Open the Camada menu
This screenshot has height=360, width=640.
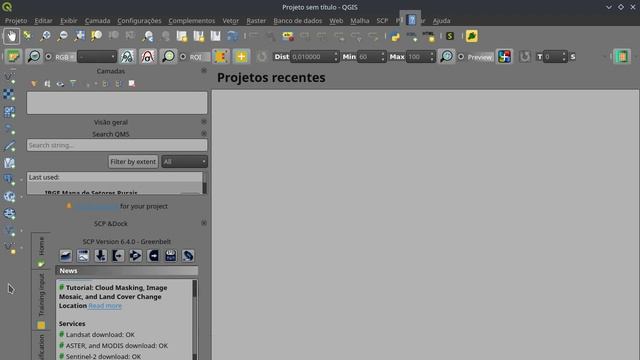[98, 20]
